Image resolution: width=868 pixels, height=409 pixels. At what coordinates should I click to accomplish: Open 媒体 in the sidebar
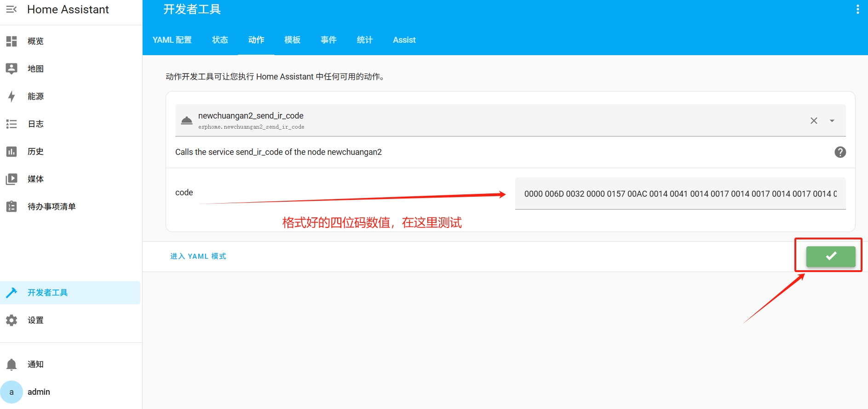(x=35, y=179)
